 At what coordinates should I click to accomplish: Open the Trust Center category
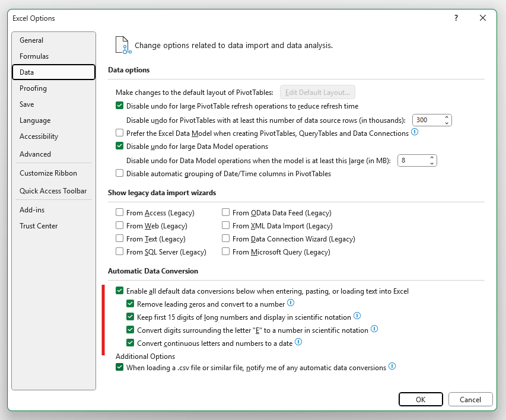pos(39,226)
